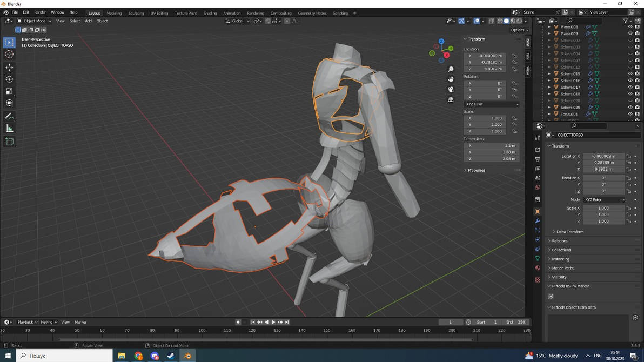
Task: Open the Render menu in the top bar
Action: (39, 12)
